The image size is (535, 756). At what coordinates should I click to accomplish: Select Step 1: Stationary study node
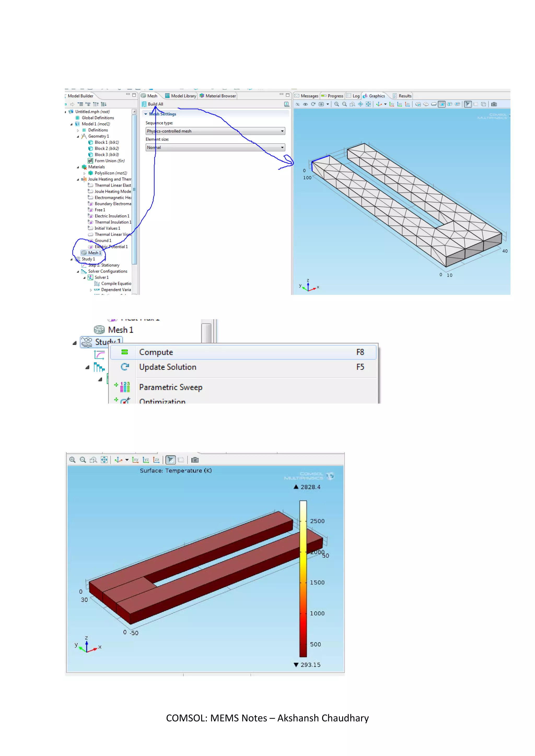pyautogui.click(x=101, y=265)
